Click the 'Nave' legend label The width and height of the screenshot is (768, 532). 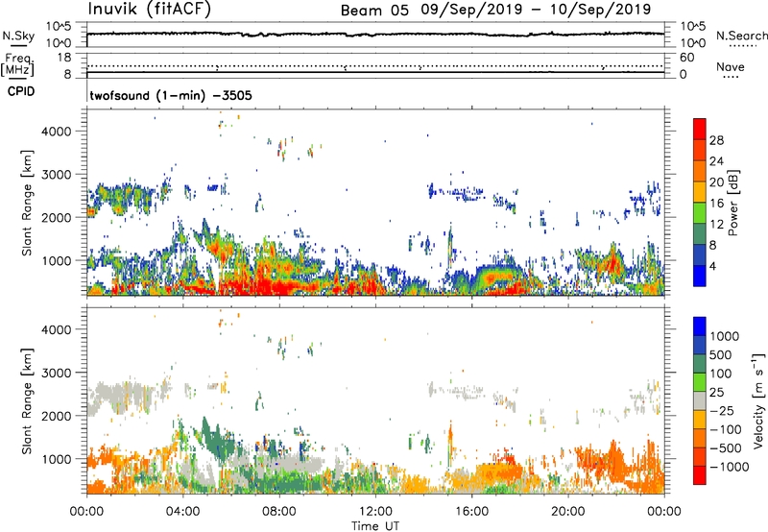pos(731,67)
